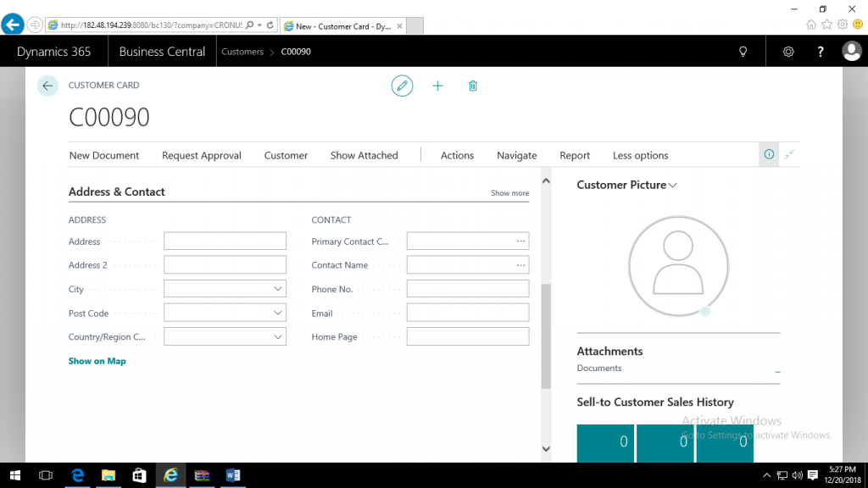This screenshot has width=868, height=488.
Task: Open the Report menu
Action: pyautogui.click(x=575, y=156)
